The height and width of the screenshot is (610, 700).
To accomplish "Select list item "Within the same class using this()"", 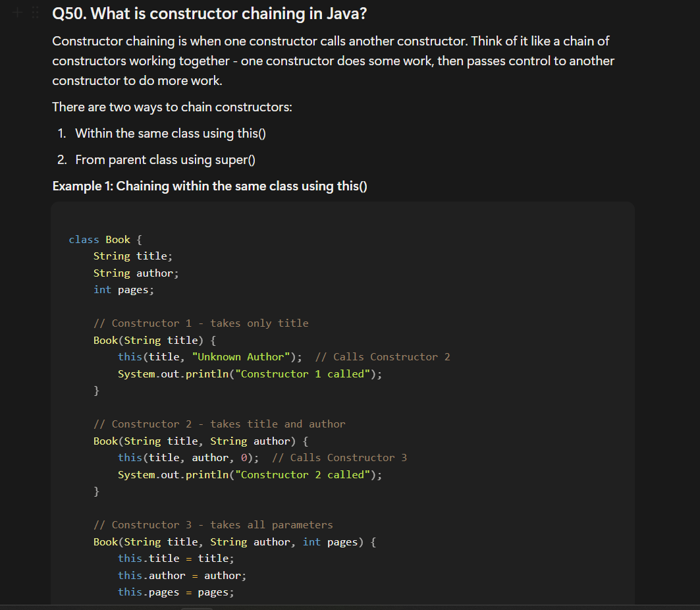I will tap(171, 134).
